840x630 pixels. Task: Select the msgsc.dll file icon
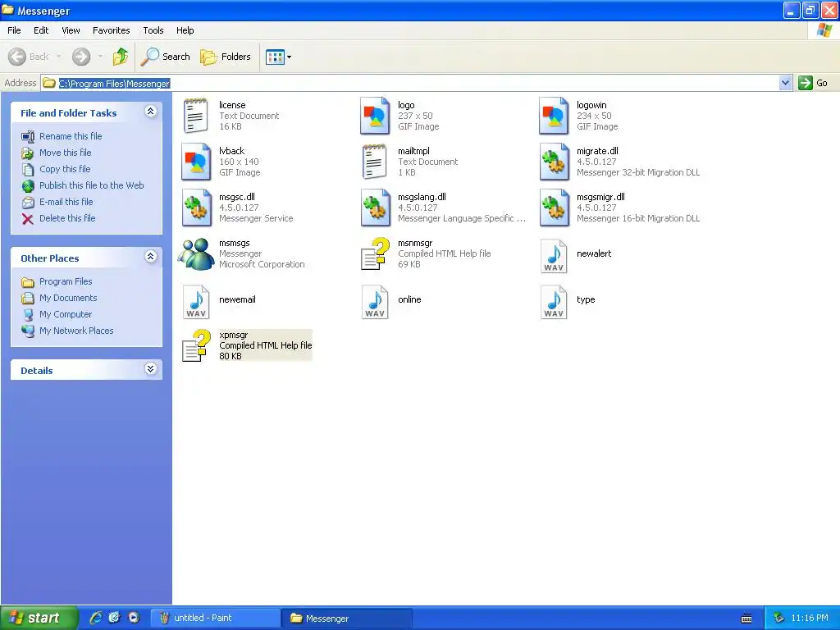click(x=195, y=208)
